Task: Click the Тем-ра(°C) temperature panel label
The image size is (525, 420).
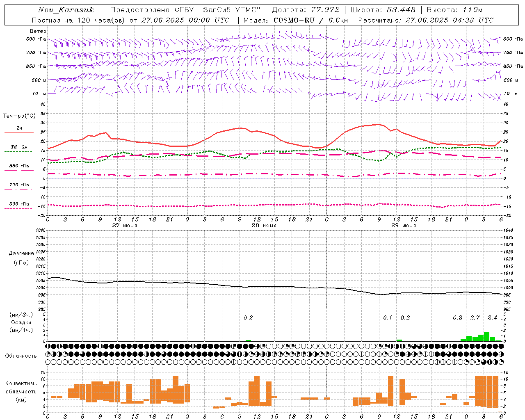Action: coord(19,116)
